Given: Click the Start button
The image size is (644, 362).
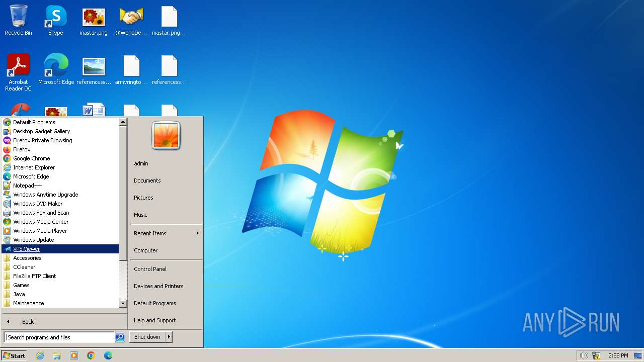Looking at the screenshot, I should click(14, 355).
